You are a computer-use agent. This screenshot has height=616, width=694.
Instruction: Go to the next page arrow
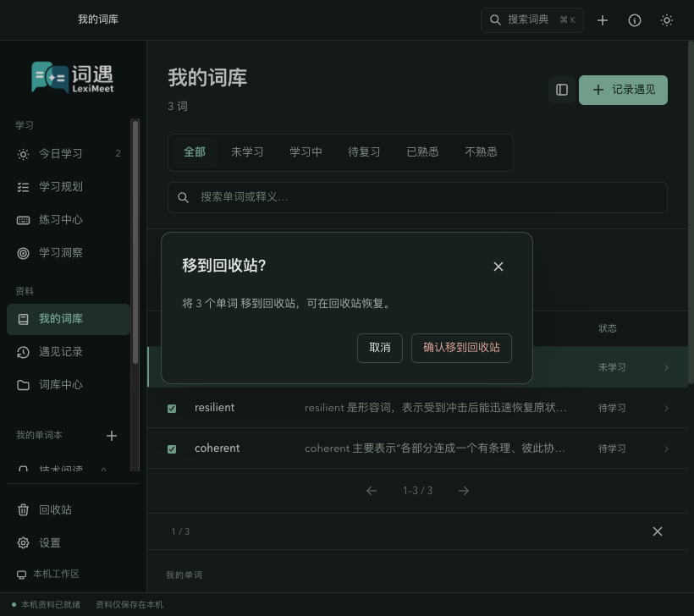click(x=464, y=491)
